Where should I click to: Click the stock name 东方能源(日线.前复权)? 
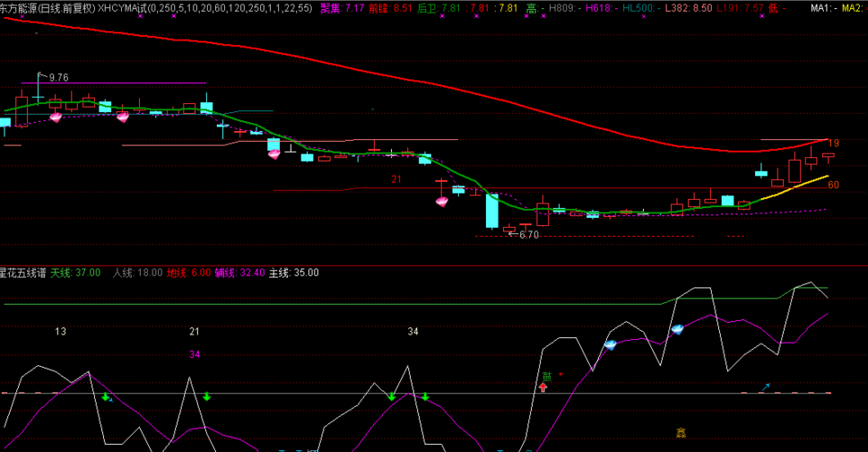pos(48,8)
